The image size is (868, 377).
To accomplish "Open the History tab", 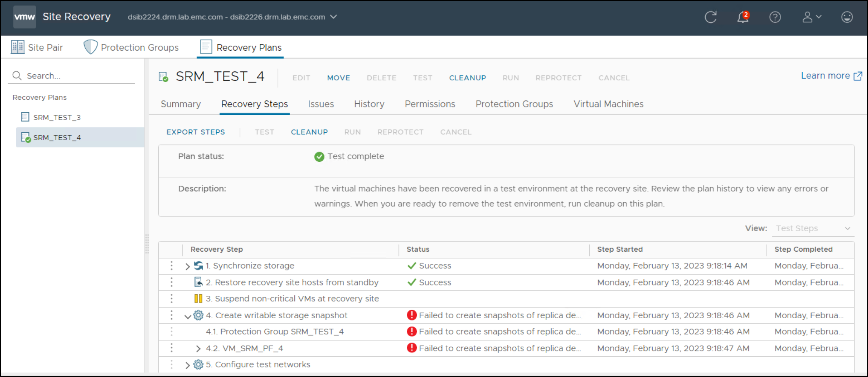I will point(369,104).
